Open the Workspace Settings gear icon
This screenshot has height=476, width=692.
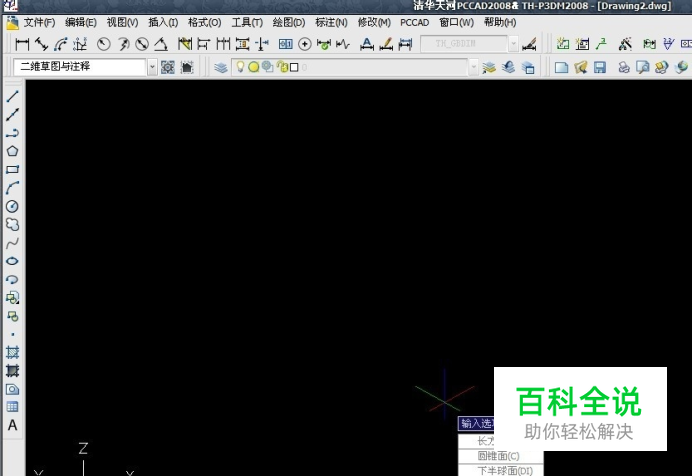[x=168, y=67]
